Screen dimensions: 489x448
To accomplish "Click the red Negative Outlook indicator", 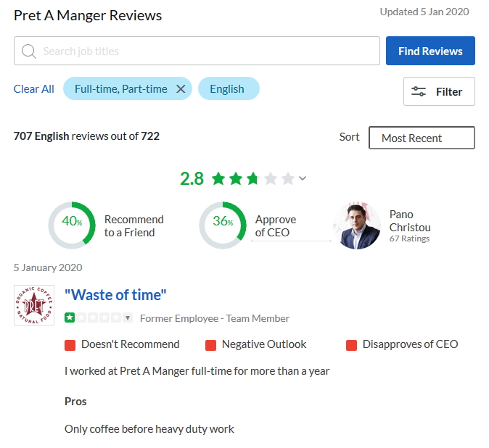I will click(211, 345).
